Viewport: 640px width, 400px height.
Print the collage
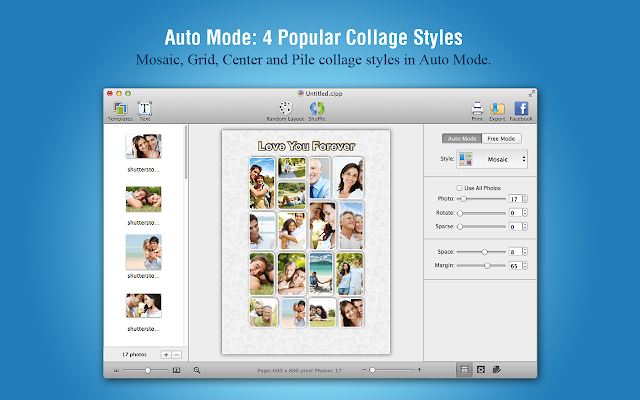pyautogui.click(x=477, y=111)
